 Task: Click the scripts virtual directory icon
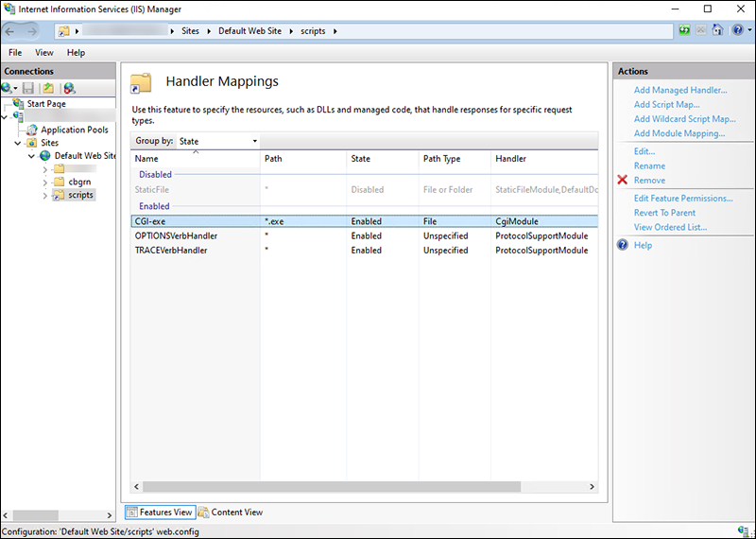click(59, 195)
